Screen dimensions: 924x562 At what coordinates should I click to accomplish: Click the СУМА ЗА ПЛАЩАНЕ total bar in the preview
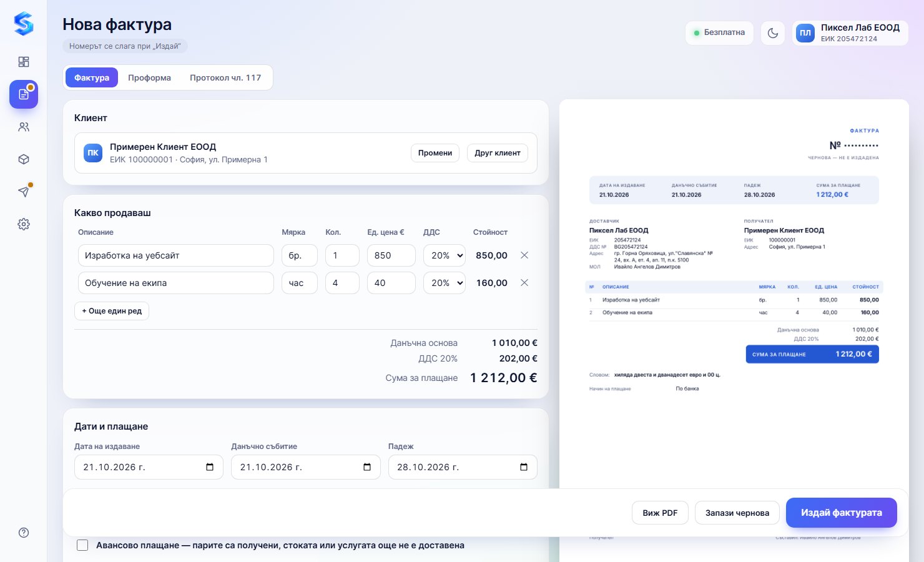pos(812,354)
